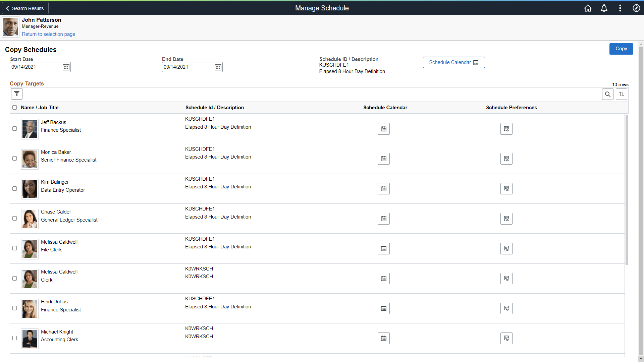View Jeff Backus's Schedule Calendar

click(383, 129)
